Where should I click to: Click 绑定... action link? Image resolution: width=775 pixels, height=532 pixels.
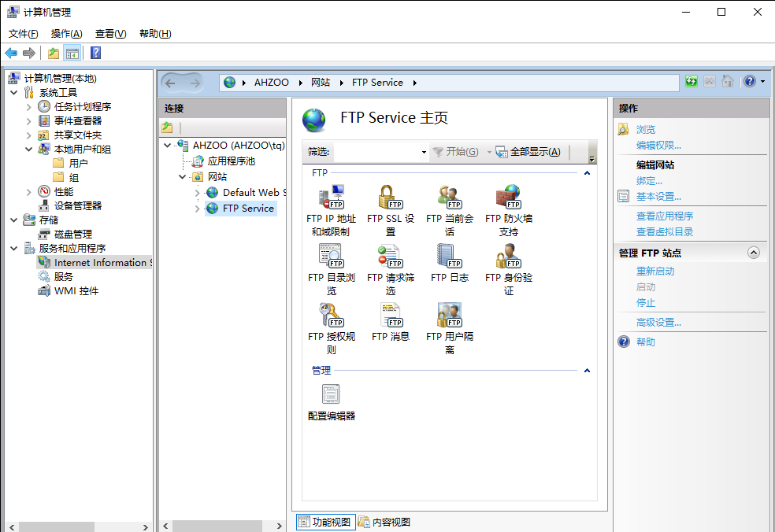point(649,181)
